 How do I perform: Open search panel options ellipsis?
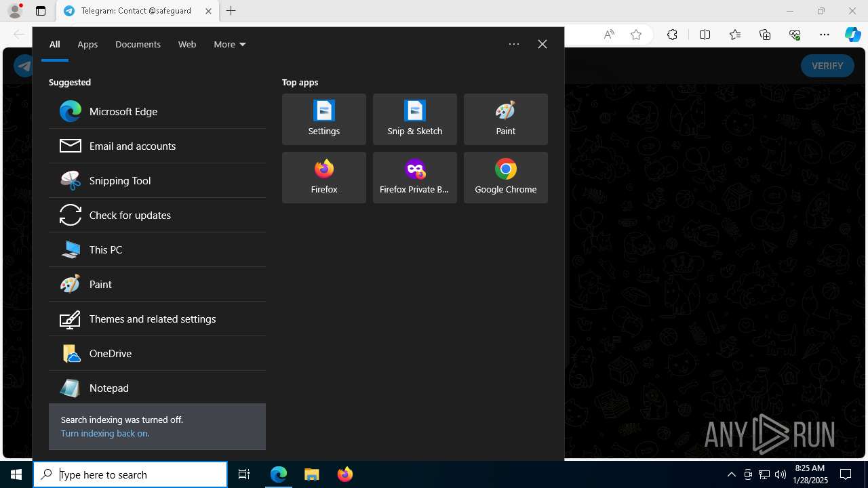(x=514, y=44)
